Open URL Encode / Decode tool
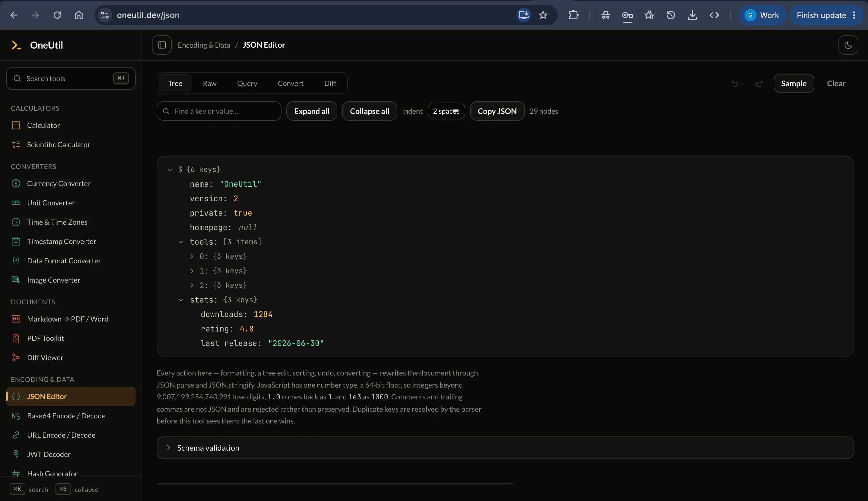This screenshot has height=501, width=868. point(71,435)
